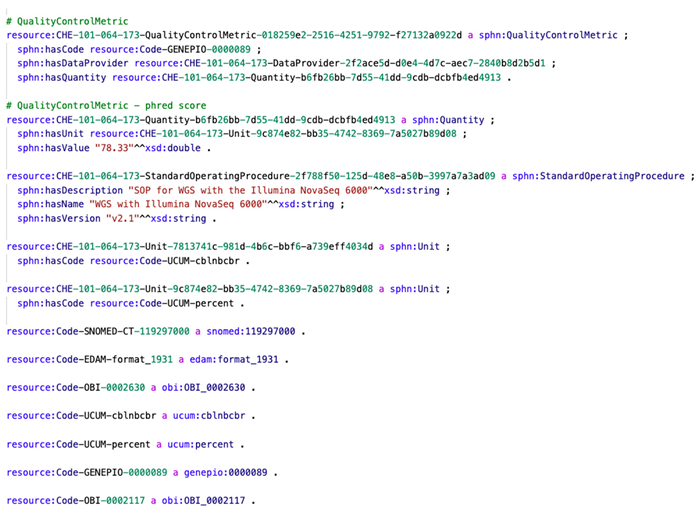The height and width of the screenshot is (515, 700).
Task: Click the sphn:hasUnit predicate
Action: (x=49, y=133)
